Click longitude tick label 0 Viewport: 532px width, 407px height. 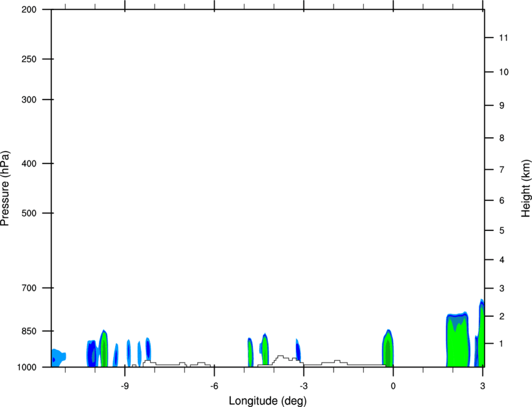click(393, 386)
